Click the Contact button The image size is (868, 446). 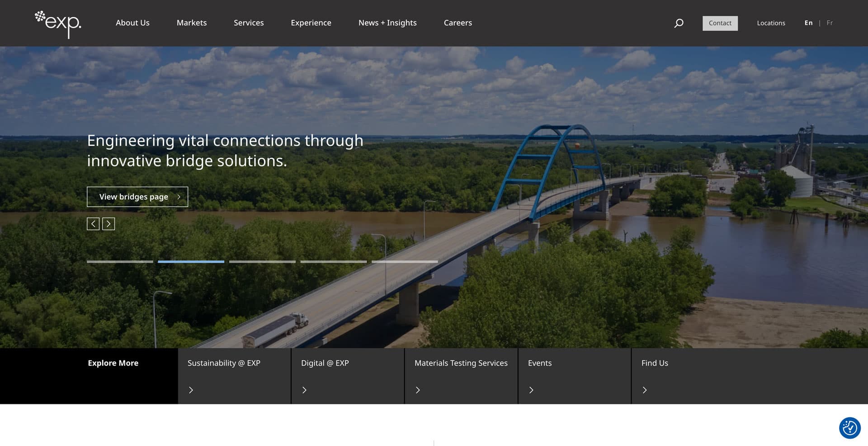[720, 23]
